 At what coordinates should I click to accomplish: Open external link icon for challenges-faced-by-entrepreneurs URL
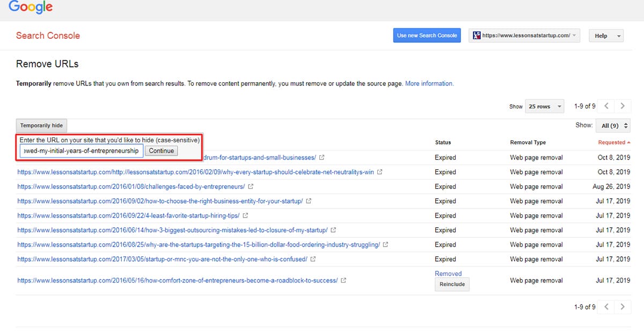[251, 187]
